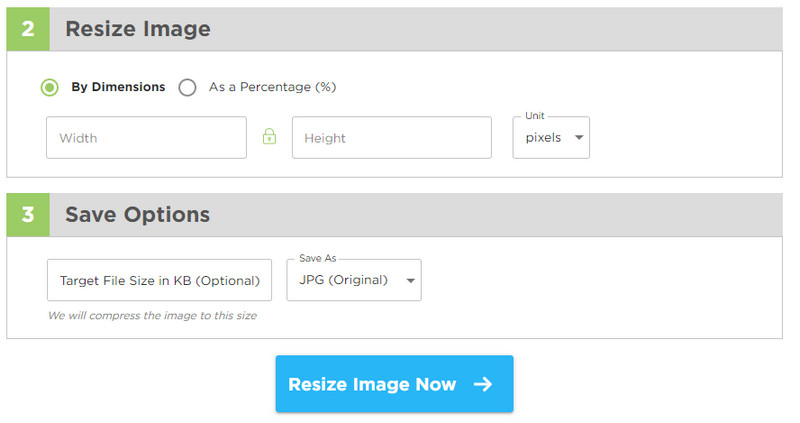Open the Save As JPG (Original) dropdown
Image resolution: width=800 pixels, height=423 pixels.
point(354,280)
